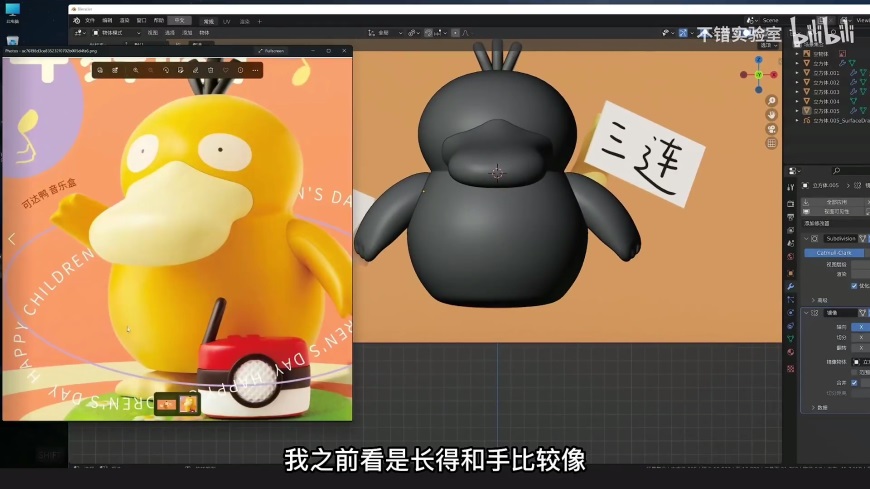This screenshot has height=489, width=870.
Task: Select 立方体.002 in the outliner
Action: [826, 83]
